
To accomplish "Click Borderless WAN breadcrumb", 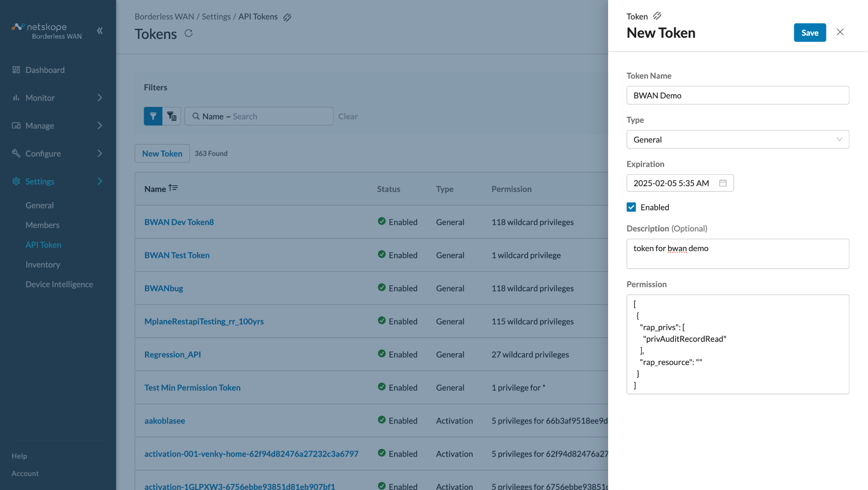I will pyautogui.click(x=164, y=17).
